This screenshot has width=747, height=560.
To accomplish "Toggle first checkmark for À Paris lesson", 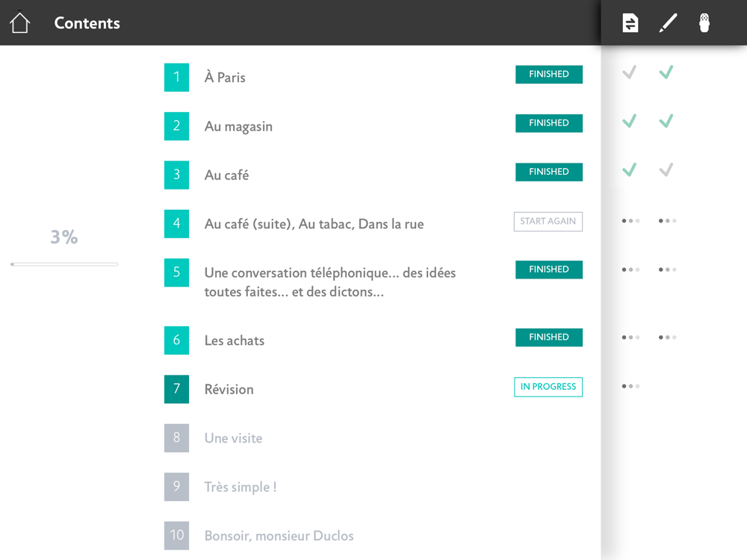I will pos(630,72).
